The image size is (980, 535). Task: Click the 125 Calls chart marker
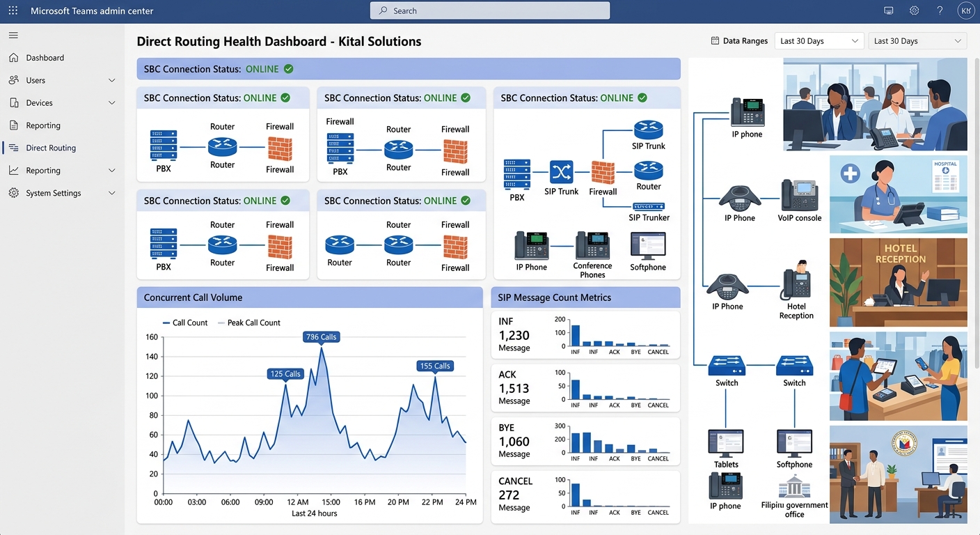285,374
